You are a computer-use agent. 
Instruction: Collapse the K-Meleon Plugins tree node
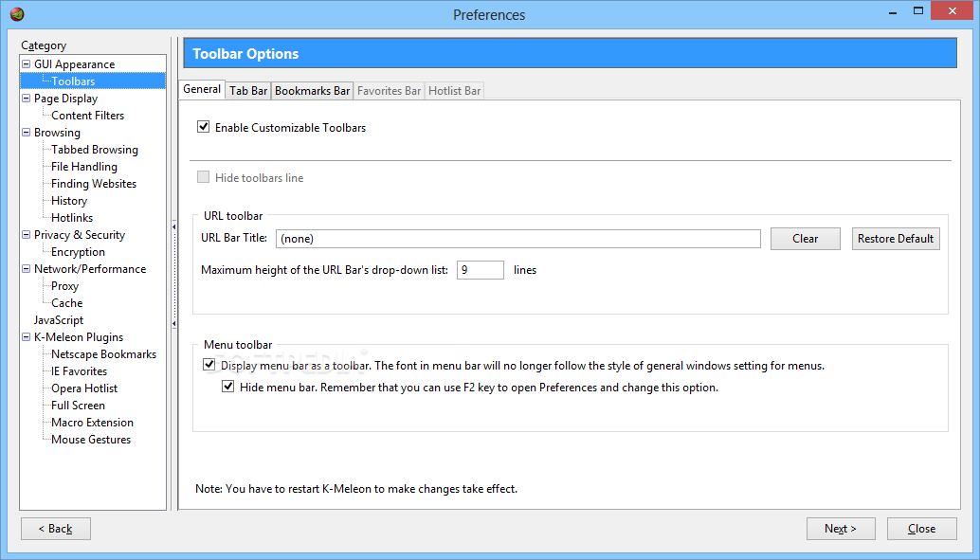(27, 337)
